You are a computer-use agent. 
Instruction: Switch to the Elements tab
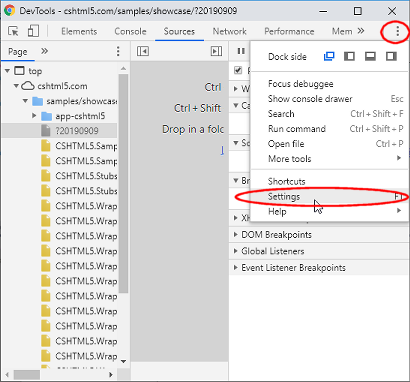pyautogui.click(x=79, y=31)
